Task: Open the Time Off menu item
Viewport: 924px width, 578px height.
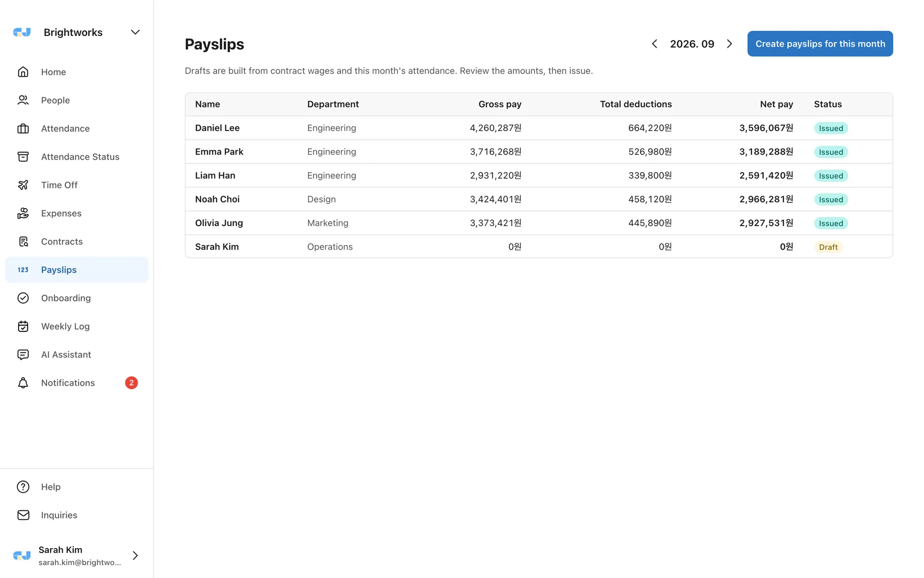Action: pyautogui.click(x=76, y=185)
